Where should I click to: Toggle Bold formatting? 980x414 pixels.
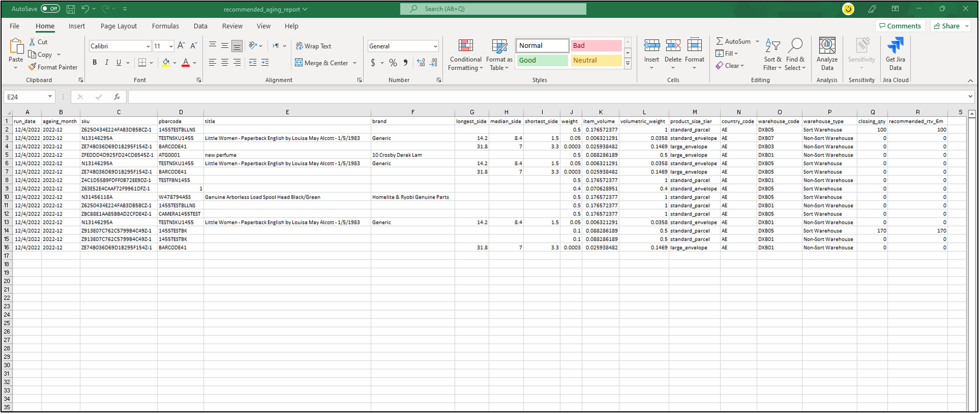pyautogui.click(x=94, y=63)
